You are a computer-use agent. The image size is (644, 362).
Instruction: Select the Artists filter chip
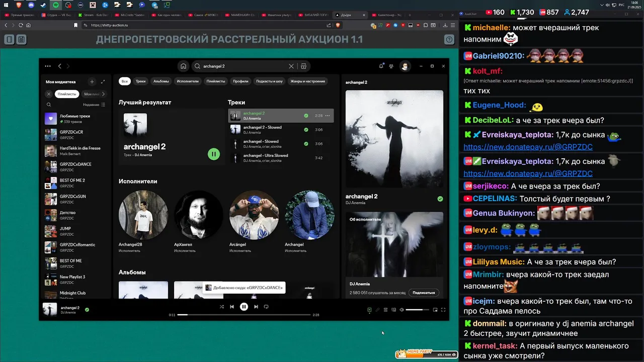click(x=188, y=81)
